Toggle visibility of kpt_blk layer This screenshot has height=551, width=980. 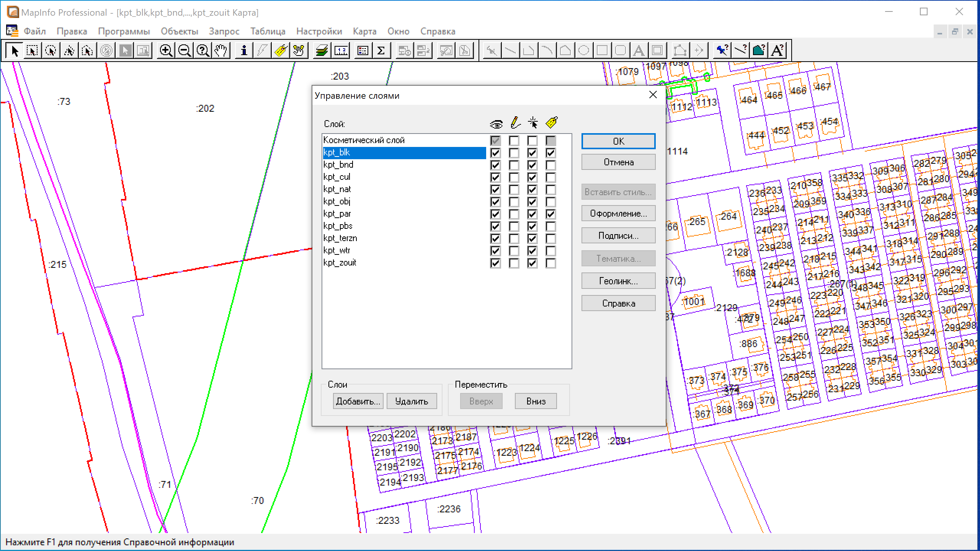point(495,153)
